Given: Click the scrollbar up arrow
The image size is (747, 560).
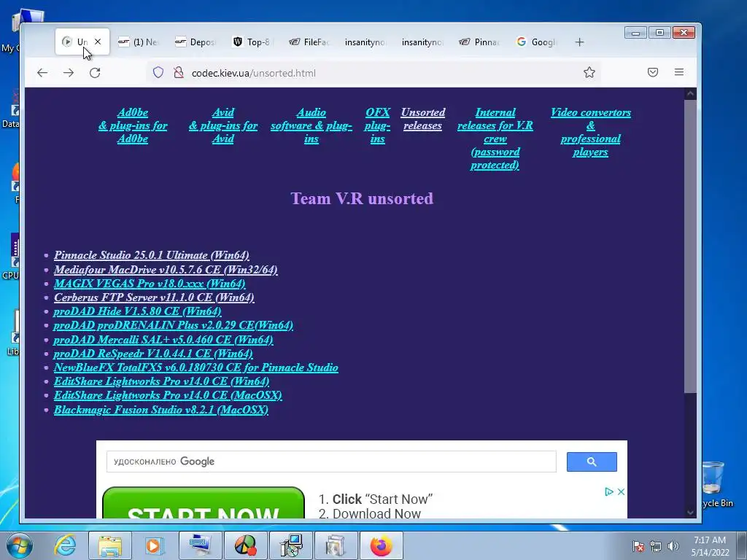Looking at the screenshot, I should coord(690,94).
